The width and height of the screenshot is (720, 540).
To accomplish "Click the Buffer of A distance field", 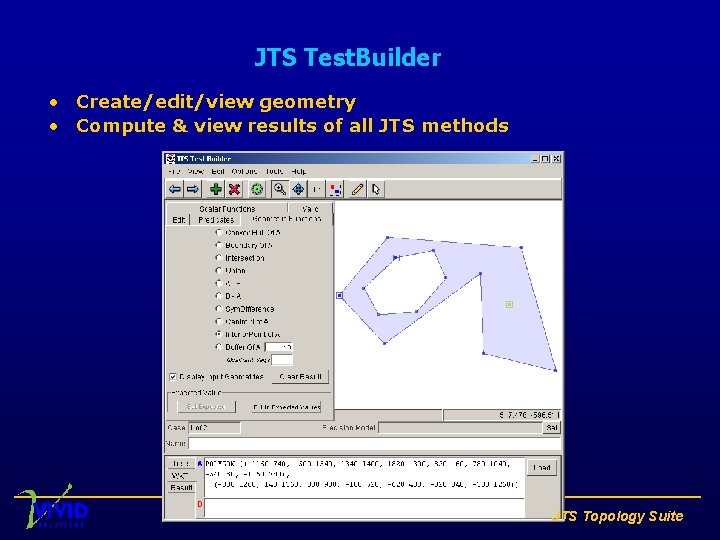I will [279, 347].
